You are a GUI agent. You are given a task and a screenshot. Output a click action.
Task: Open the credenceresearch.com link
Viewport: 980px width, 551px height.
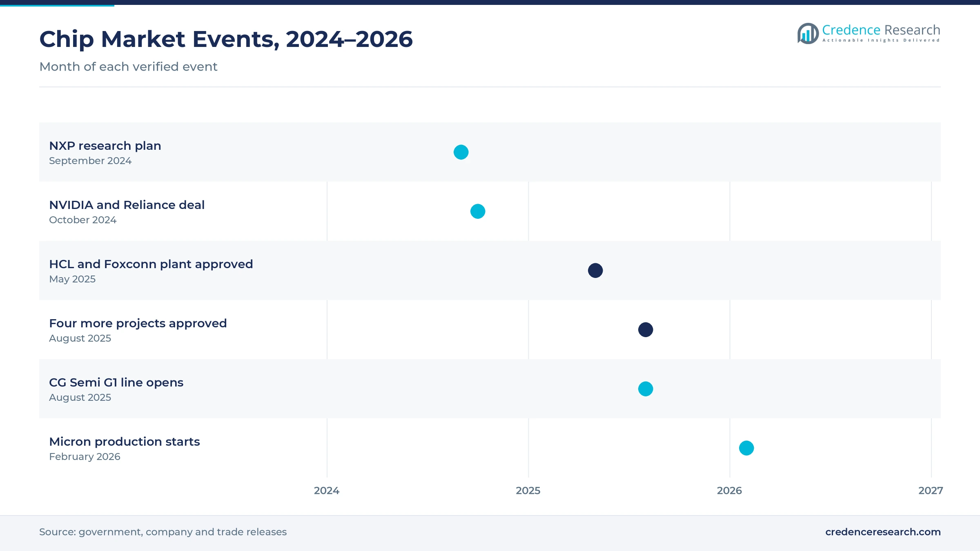(x=883, y=532)
